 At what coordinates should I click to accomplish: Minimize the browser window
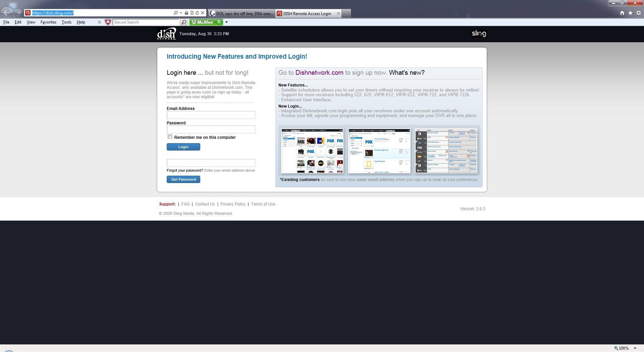click(613, 3)
